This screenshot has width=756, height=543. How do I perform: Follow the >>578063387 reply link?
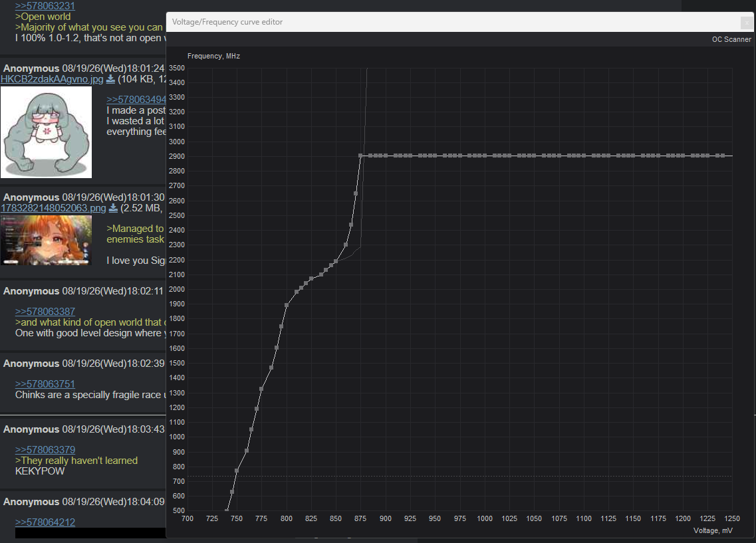point(45,312)
